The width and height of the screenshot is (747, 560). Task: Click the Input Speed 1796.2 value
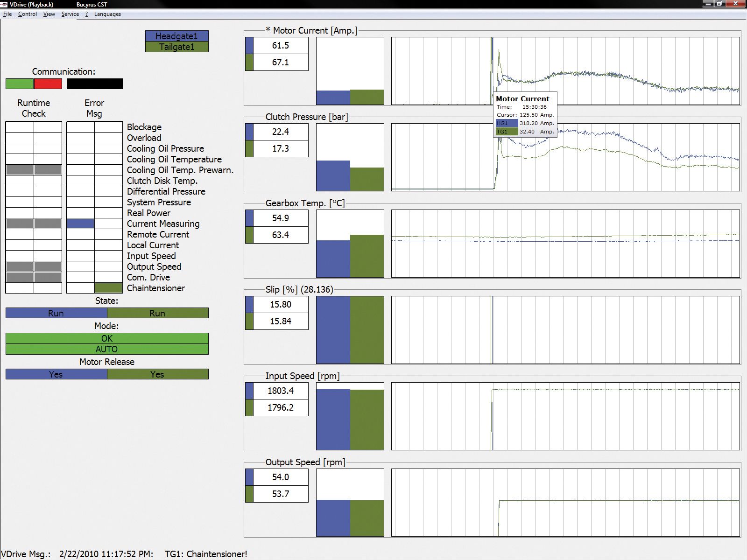[281, 408]
